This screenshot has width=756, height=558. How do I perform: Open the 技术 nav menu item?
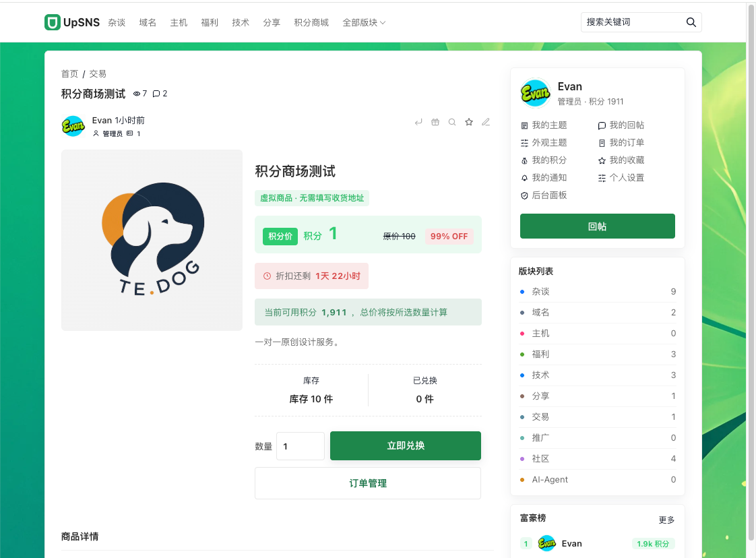241,23
